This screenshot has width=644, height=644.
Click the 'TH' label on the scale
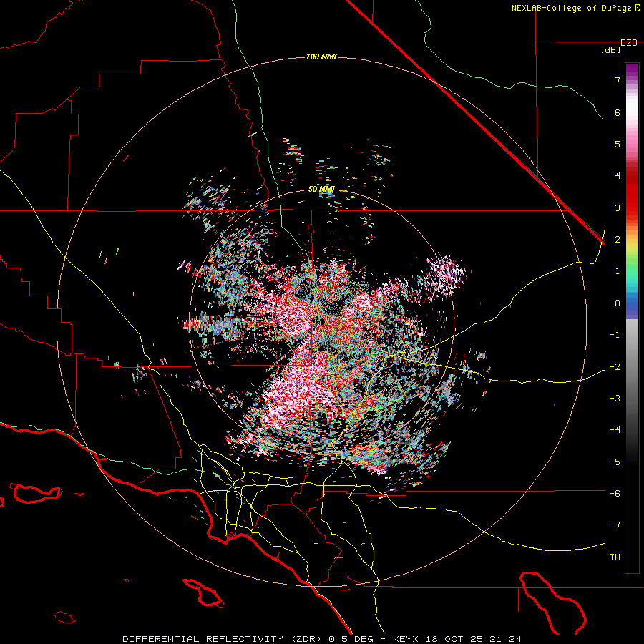pos(615,557)
